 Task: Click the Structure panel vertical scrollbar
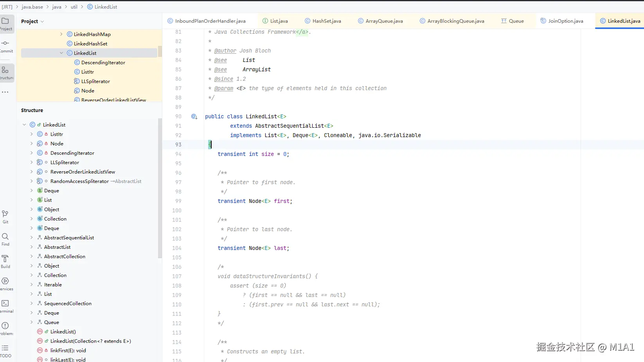pyautogui.click(x=160, y=188)
